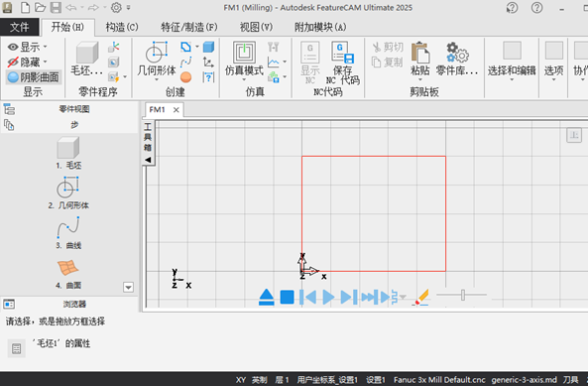
Task: Play the simulation
Action: coord(328,297)
